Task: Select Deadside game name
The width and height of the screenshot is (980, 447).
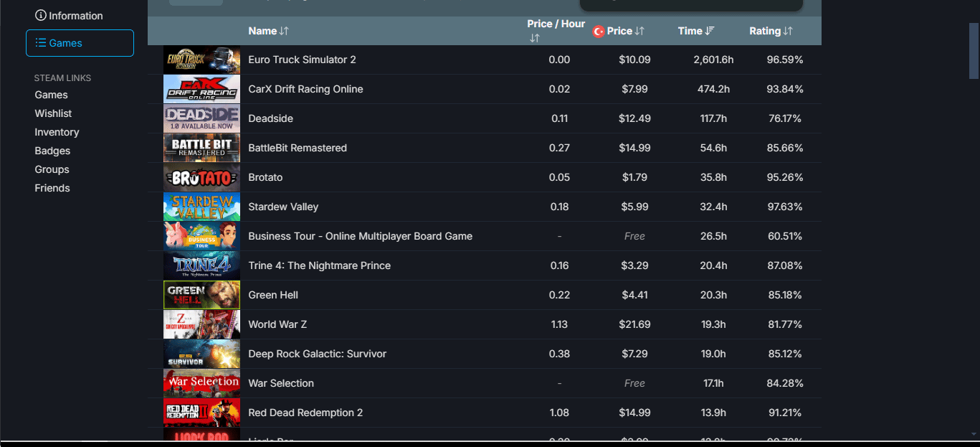Action: pyautogui.click(x=270, y=118)
